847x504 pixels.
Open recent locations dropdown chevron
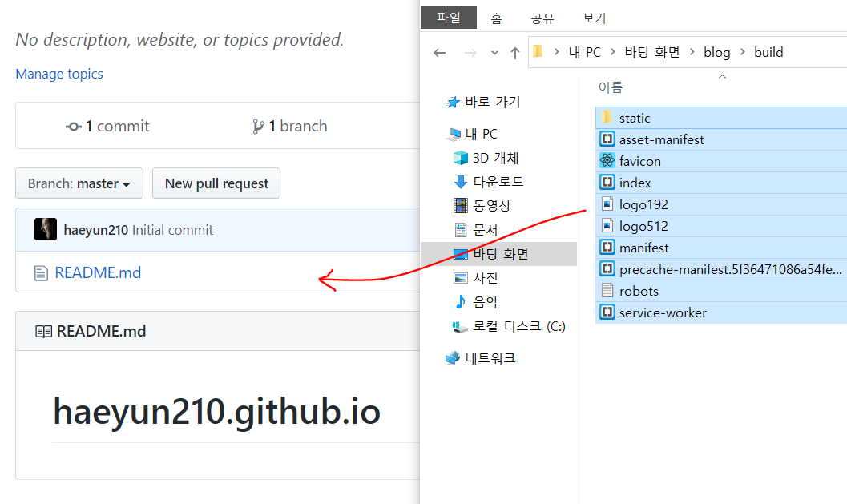tap(494, 53)
